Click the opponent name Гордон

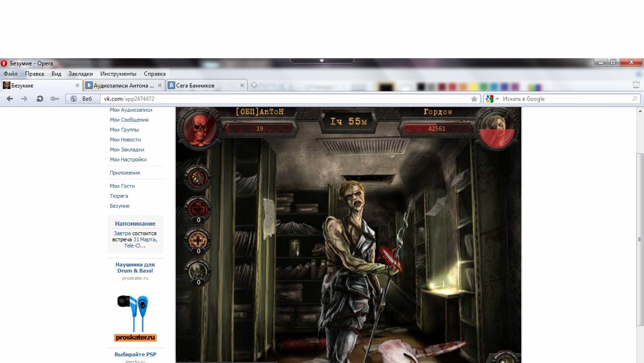coord(438,112)
